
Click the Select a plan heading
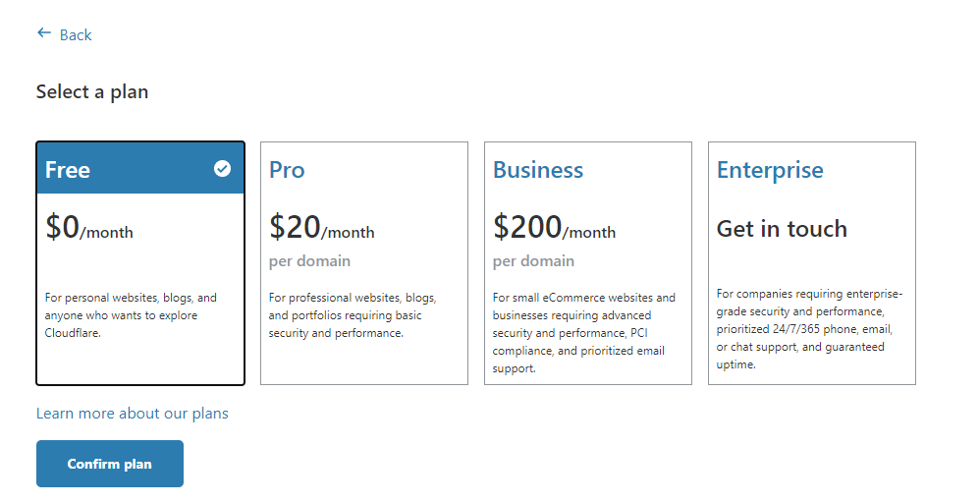[x=92, y=92]
